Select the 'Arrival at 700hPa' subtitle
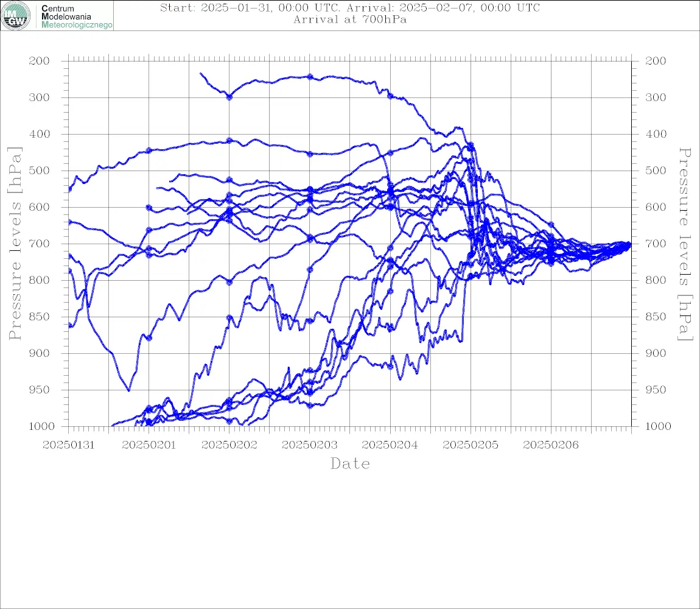The image size is (700, 609). pyautogui.click(x=350, y=19)
